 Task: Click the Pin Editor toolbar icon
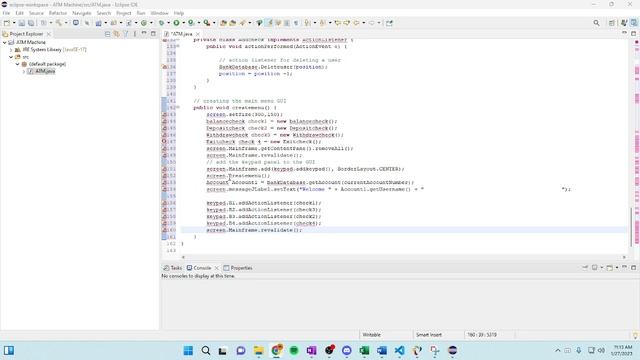(389, 23)
